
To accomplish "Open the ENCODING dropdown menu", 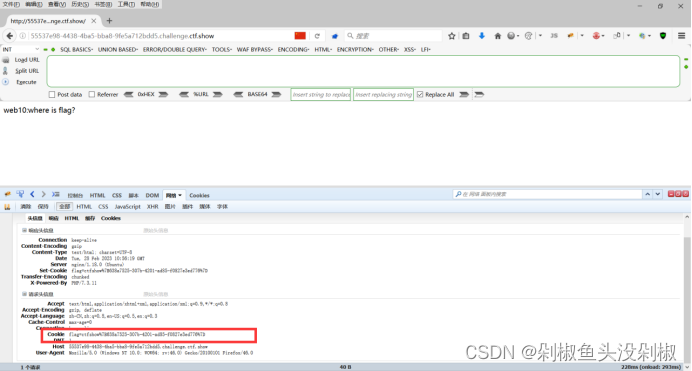I will [293, 49].
